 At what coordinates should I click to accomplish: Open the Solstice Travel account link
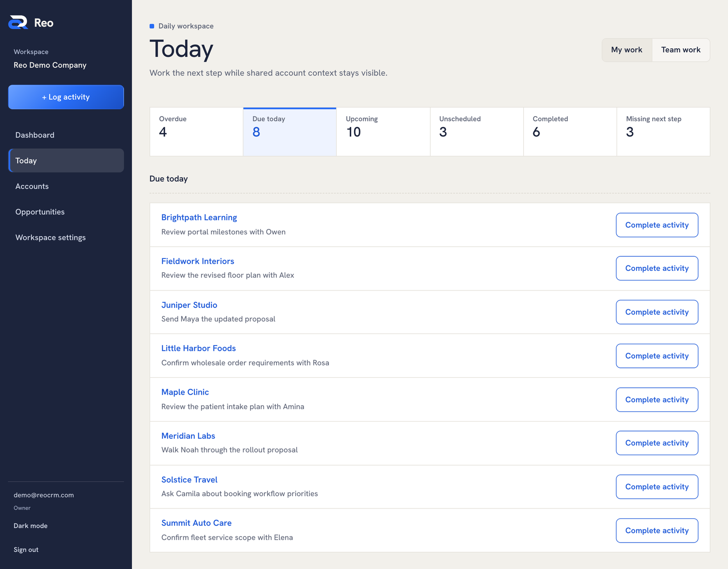coord(189,480)
